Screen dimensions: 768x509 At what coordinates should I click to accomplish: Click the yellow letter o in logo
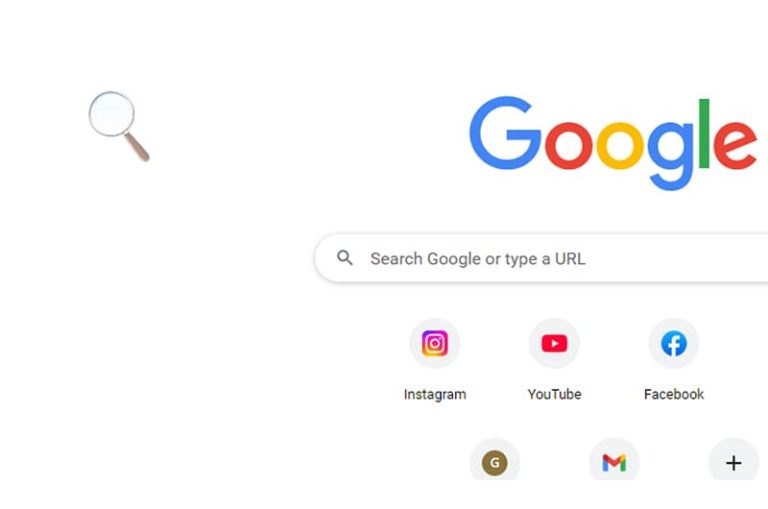(x=620, y=145)
